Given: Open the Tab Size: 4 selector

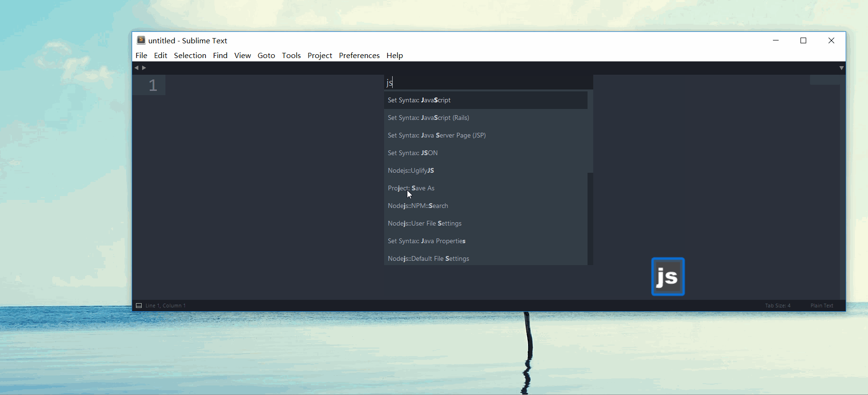Looking at the screenshot, I should pyautogui.click(x=778, y=306).
